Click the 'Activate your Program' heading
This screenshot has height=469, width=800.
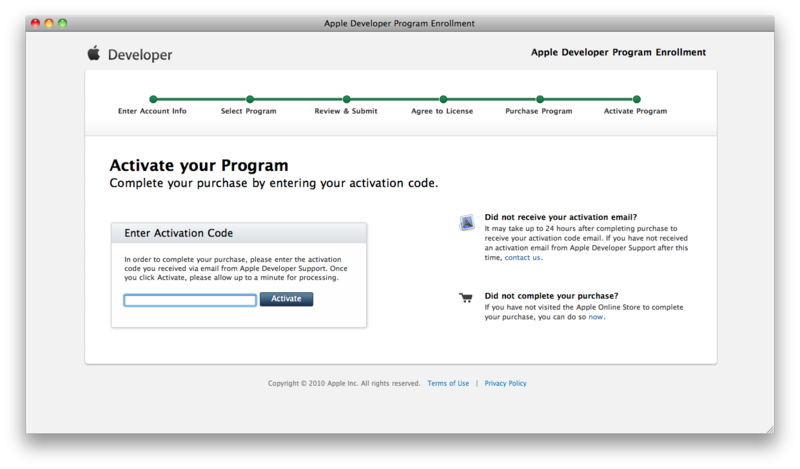[x=199, y=165]
